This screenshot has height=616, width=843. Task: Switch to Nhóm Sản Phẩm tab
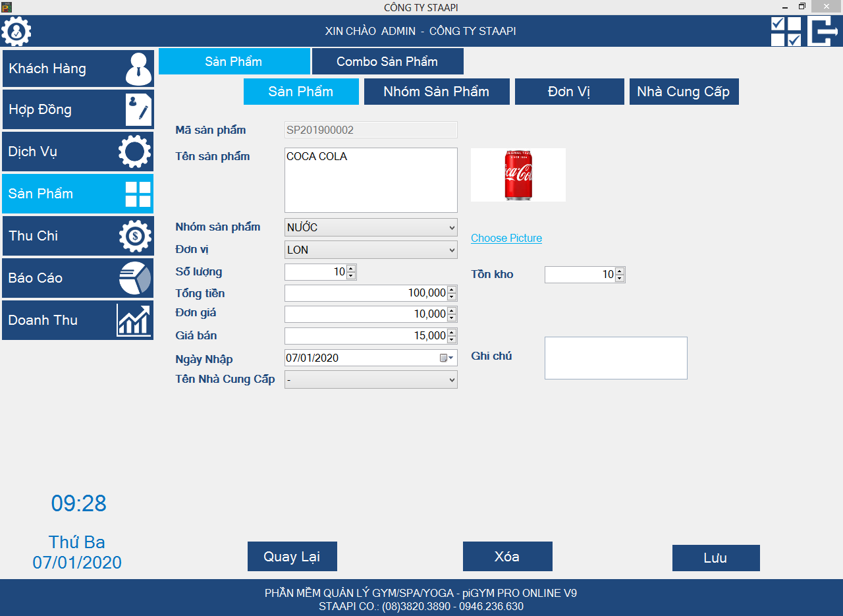coord(437,92)
